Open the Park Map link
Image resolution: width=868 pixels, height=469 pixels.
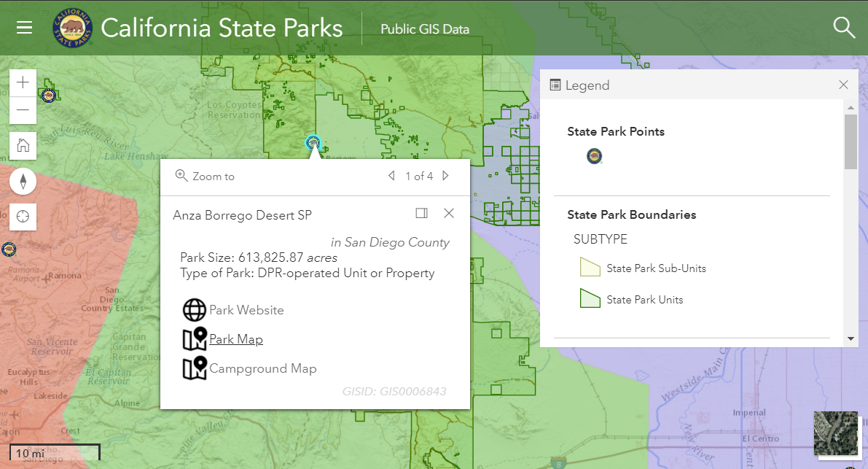tap(235, 339)
